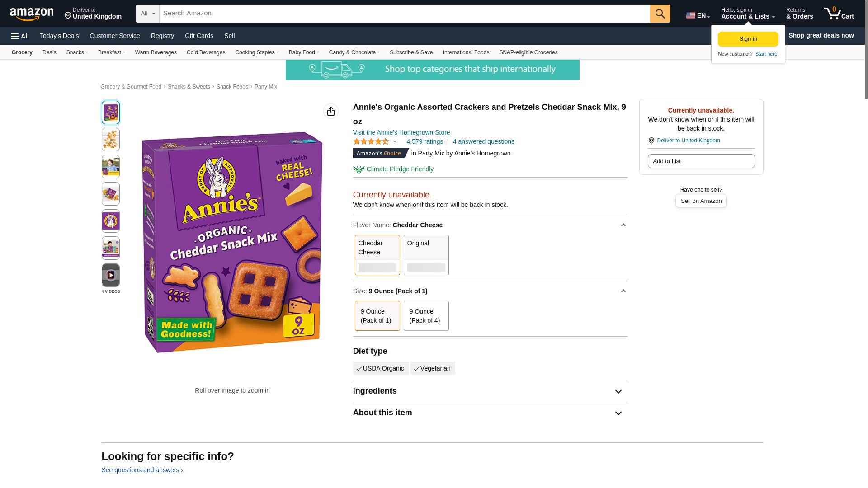This screenshot has height=488, width=868.
Task: Click the magnifying glass search button
Action: click(660, 14)
